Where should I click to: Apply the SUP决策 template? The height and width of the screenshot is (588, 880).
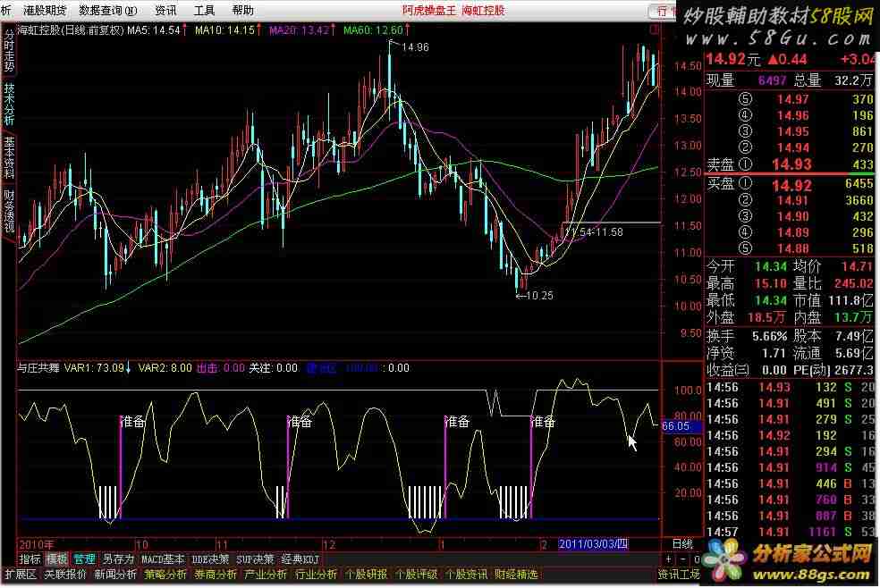point(255,559)
